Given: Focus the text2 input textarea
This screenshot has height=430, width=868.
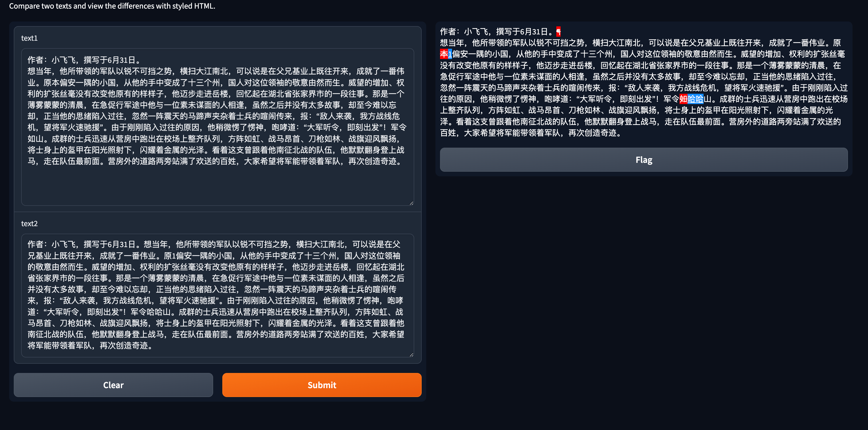Looking at the screenshot, I should click(x=217, y=295).
